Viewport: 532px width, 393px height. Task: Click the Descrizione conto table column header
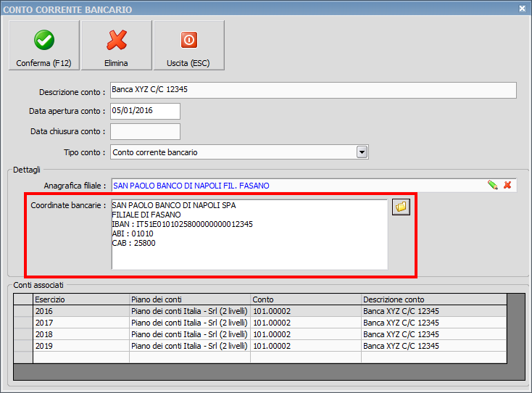pyautogui.click(x=434, y=299)
